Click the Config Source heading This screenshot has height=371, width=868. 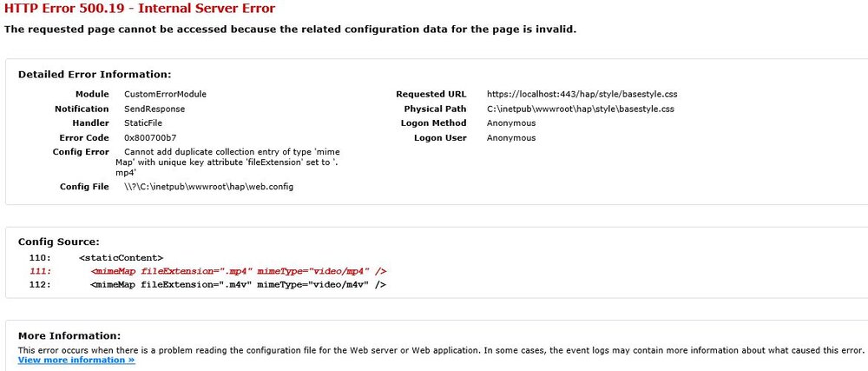(x=59, y=242)
